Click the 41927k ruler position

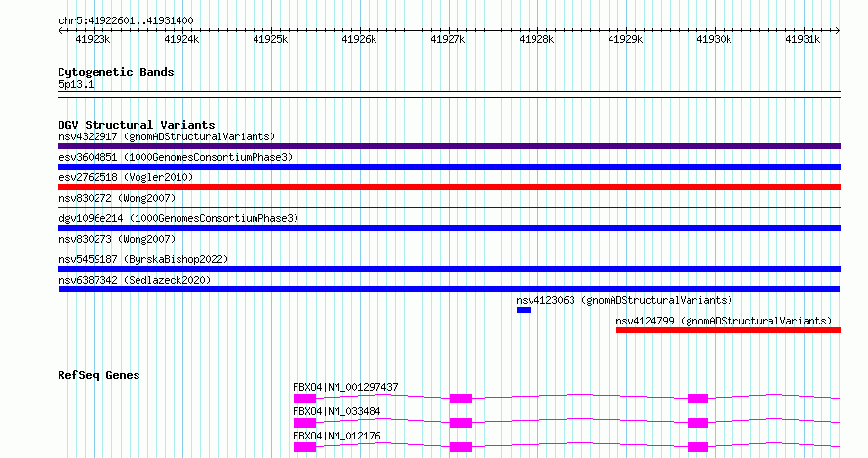coord(448,39)
